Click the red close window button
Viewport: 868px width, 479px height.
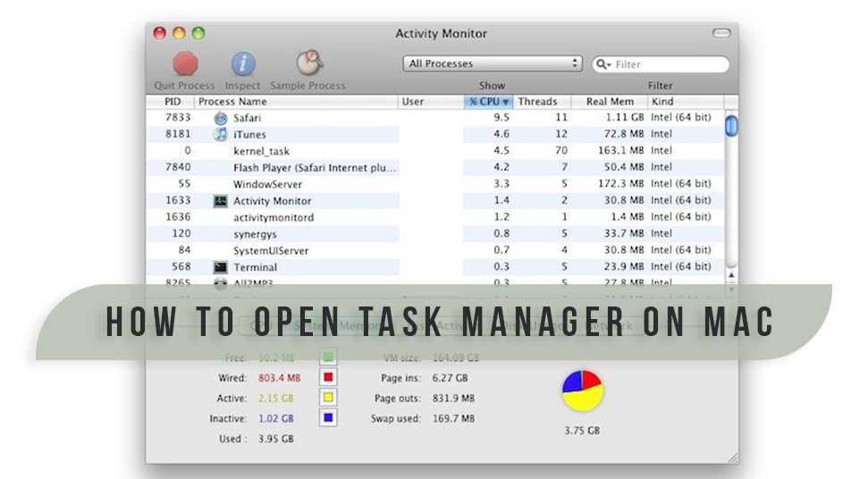click(x=160, y=33)
